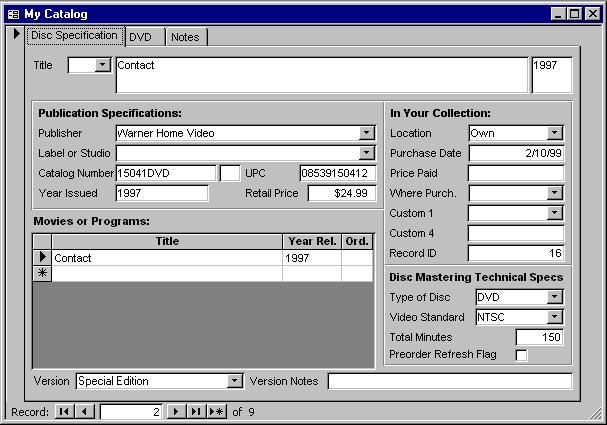Go to the first record
This screenshot has height=425, width=607.
(x=64, y=411)
